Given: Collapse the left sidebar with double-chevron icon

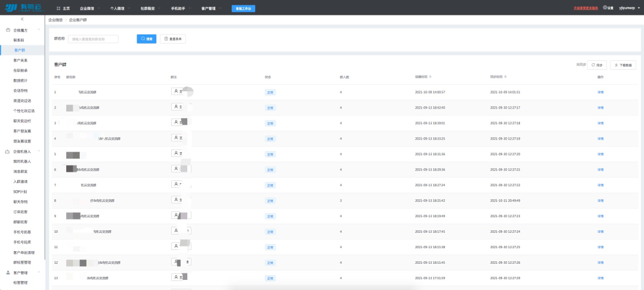Looking at the screenshot, I should 22,20.
